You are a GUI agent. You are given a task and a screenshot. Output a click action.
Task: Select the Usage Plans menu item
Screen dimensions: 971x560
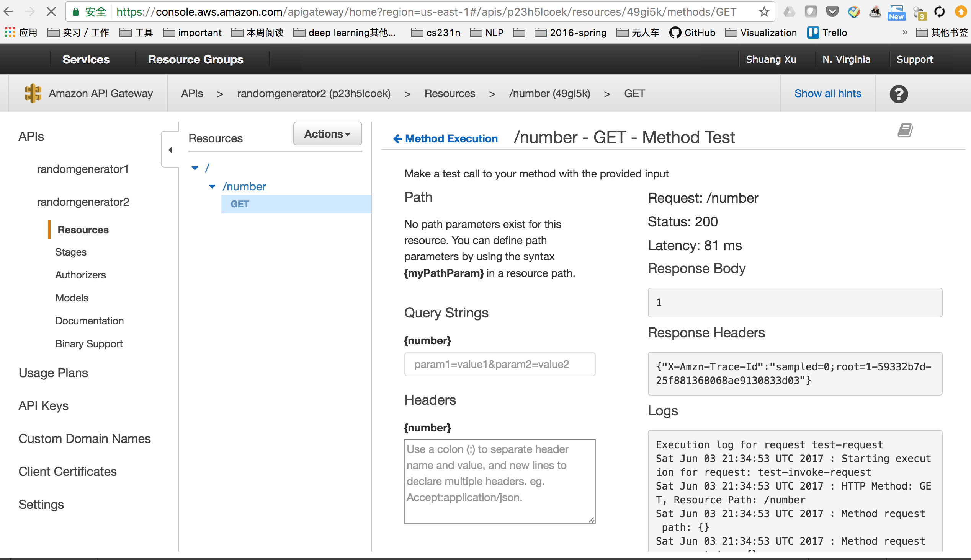[53, 373]
